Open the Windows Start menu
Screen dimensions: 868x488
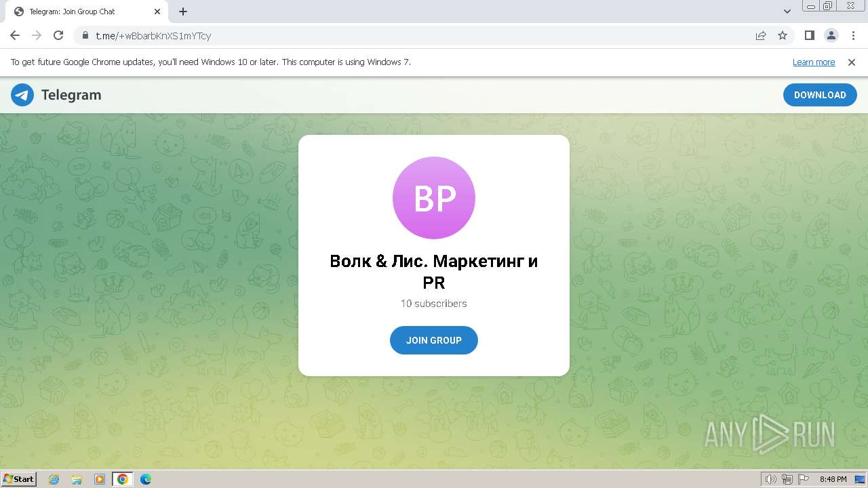(x=19, y=479)
